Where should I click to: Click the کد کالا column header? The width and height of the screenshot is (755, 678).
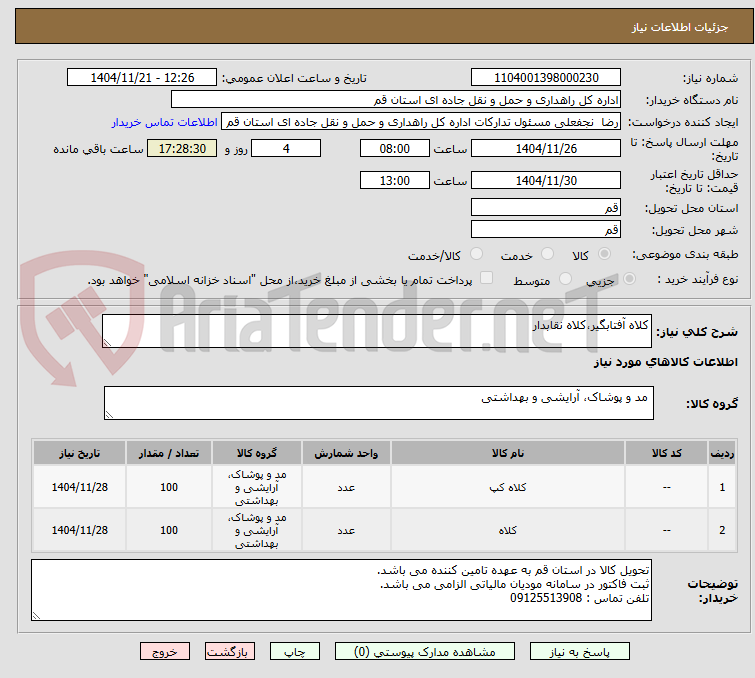click(x=666, y=453)
